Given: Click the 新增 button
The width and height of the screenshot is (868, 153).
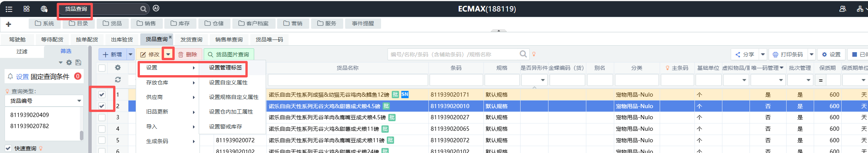Looking at the screenshot, I should point(112,54).
